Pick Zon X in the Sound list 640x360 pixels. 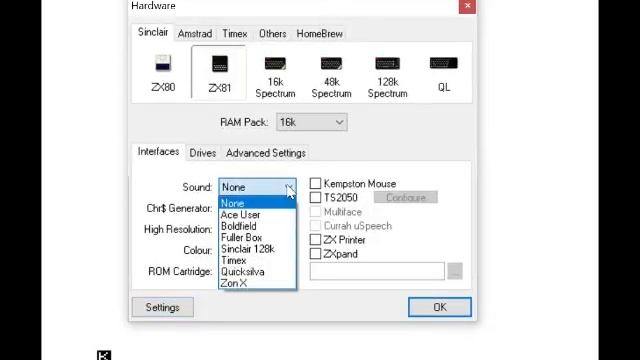tap(257, 283)
